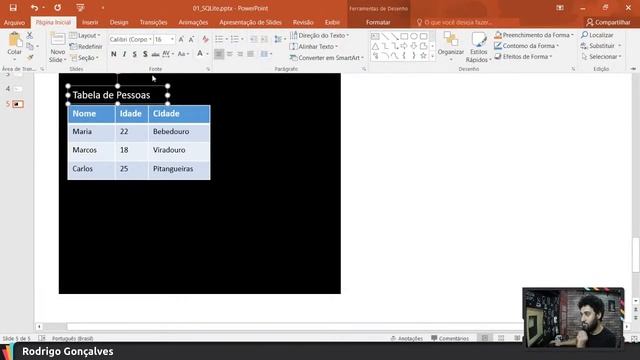640x360 pixels.
Task: Select slide 5 thumbnail
Action: click(18, 104)
